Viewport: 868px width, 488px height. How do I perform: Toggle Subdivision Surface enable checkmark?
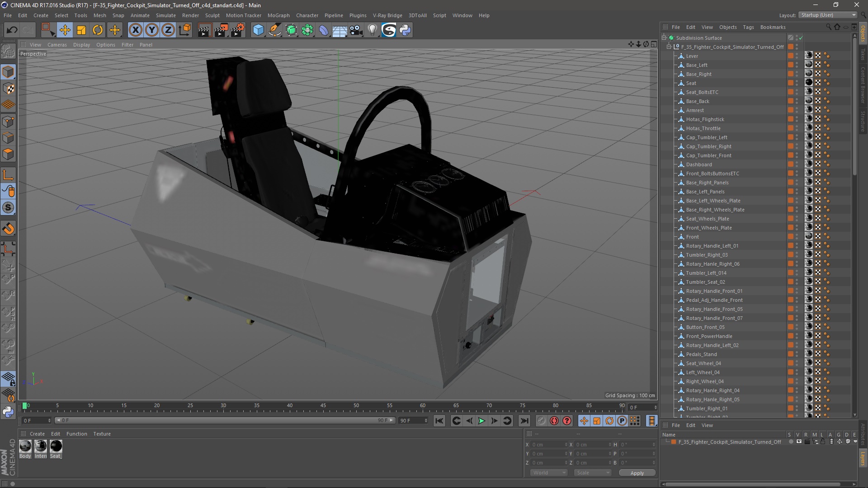(x=801, y=38)
